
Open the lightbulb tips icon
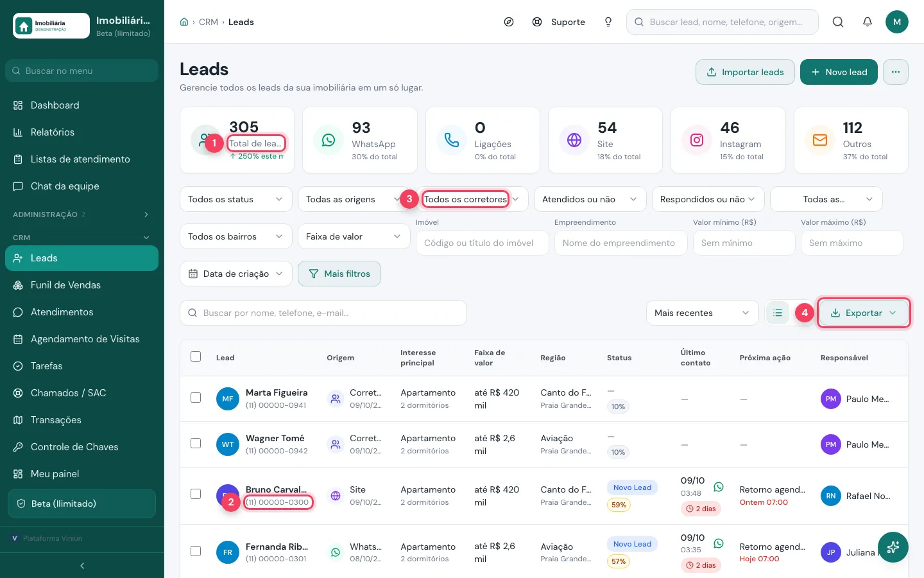608,22
